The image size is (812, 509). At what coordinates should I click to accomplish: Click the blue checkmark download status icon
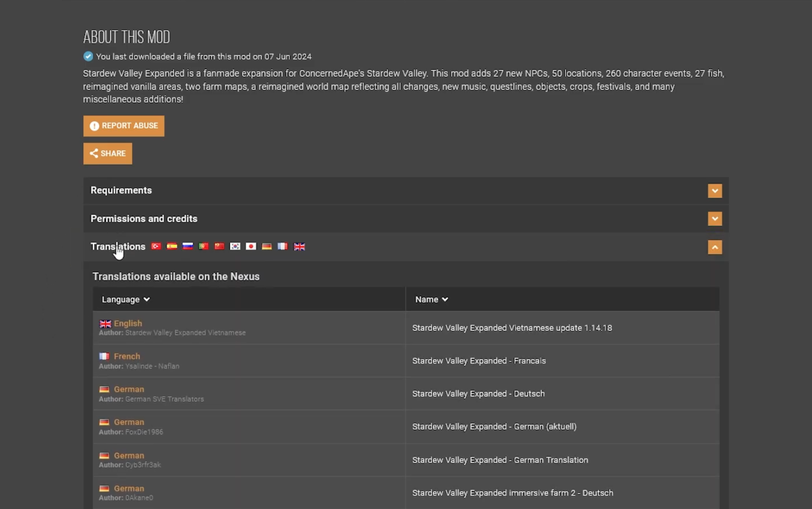(x=88, y=56)
